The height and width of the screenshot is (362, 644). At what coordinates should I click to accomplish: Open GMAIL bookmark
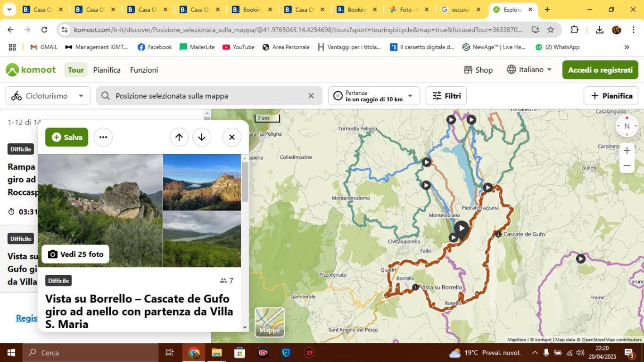44,47
